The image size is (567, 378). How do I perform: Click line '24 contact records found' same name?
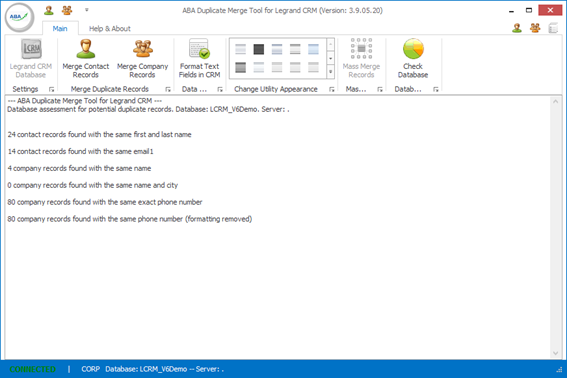pyautogui.click(x=99, y=135)
